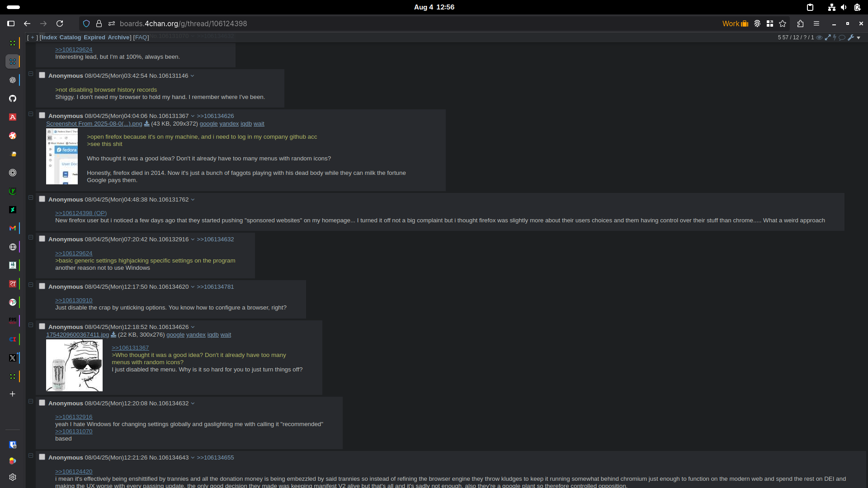Expand post menu for No.106134620

point(193,287)
